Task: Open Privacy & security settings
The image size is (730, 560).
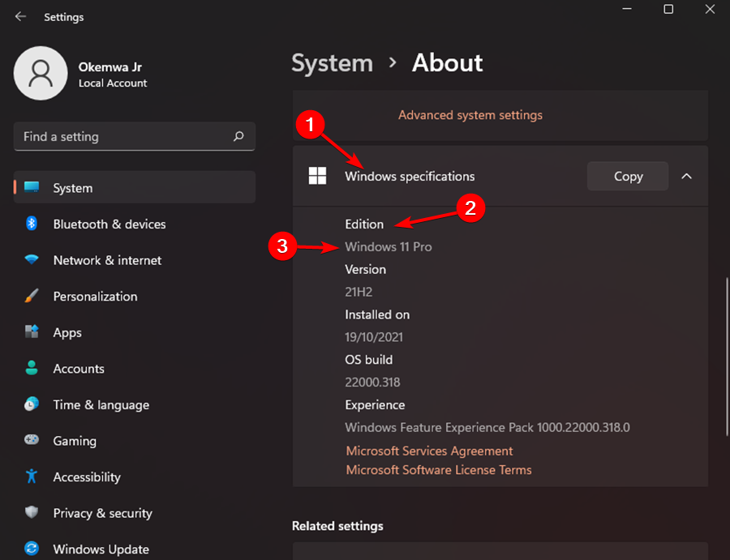Action: point(102,513)
